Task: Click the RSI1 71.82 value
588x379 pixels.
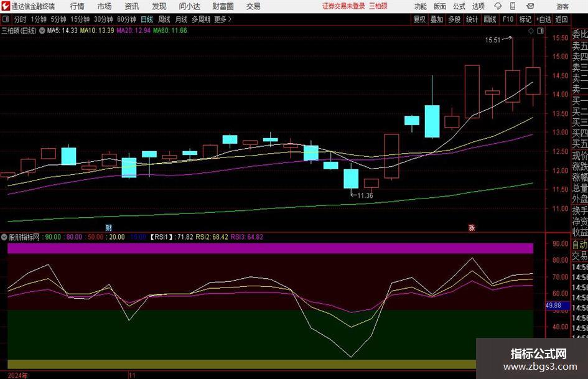Action: 171,237
